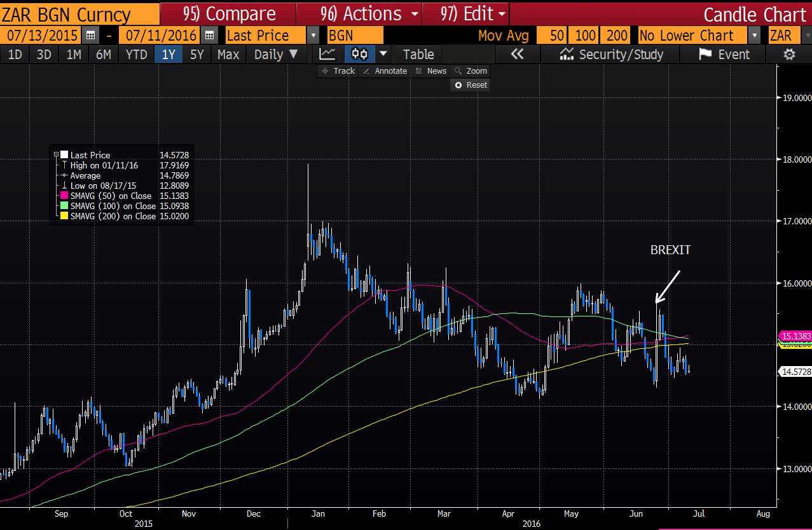Show News on the chart

pyautogui.click(x=430, y=71)
